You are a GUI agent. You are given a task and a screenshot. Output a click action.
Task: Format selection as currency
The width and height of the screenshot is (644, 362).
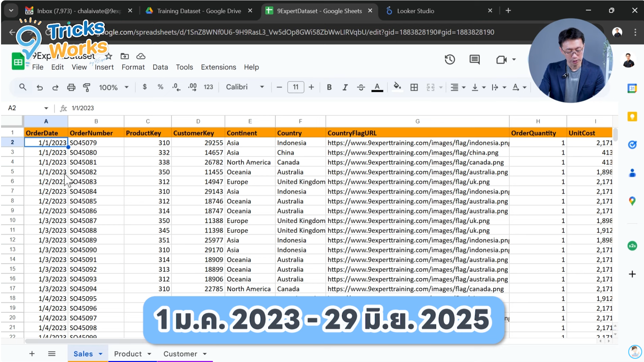tap(144, 87)
